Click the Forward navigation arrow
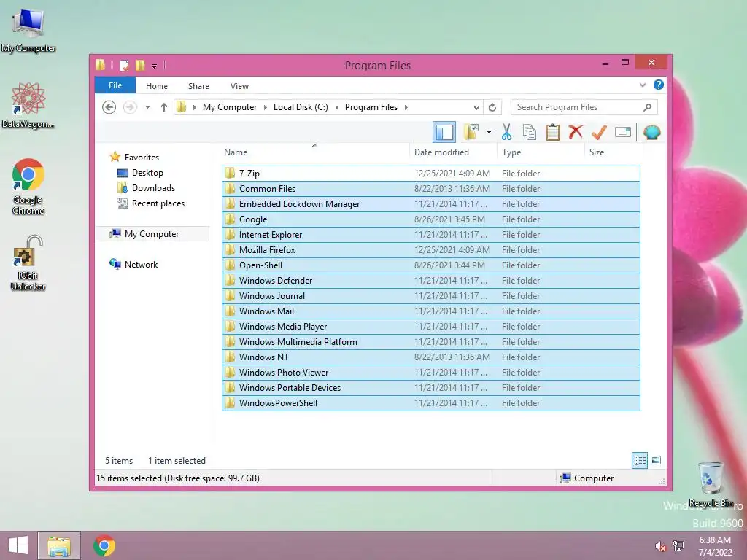 tap(130, 107)
